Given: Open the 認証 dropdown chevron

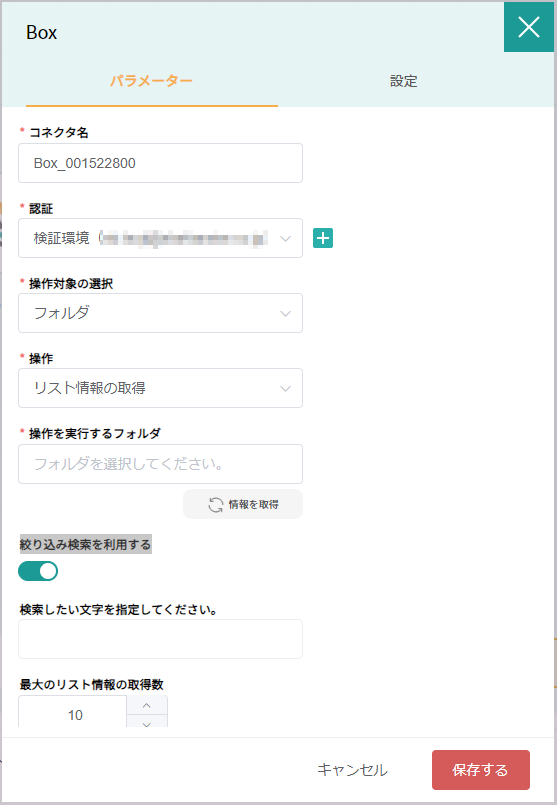Looking at the screenshot, I should click(285, 238).
